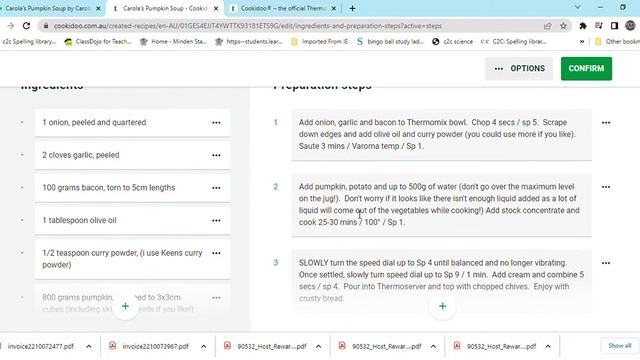Viewport: 640px width, 360px height.
Task: Open C2C: Spelling library bookmark
Action: tap(514, 42)
